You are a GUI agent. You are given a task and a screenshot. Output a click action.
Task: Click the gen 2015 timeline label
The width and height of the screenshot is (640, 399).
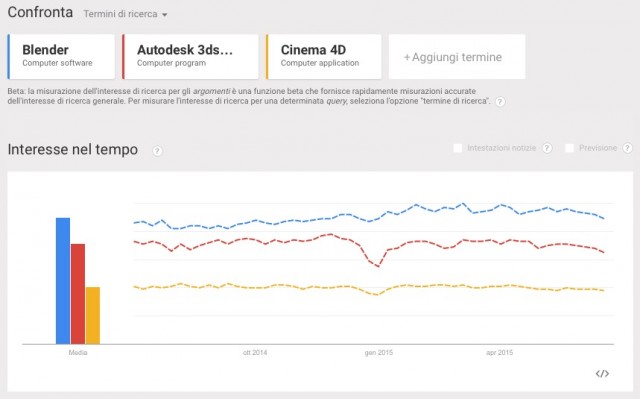coord(379,352)
